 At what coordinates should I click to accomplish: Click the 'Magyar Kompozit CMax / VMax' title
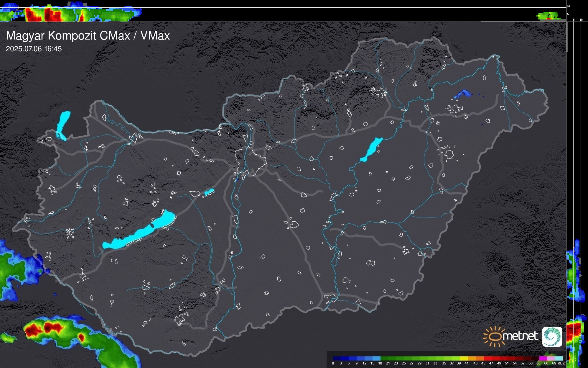[x=88, y=36]
